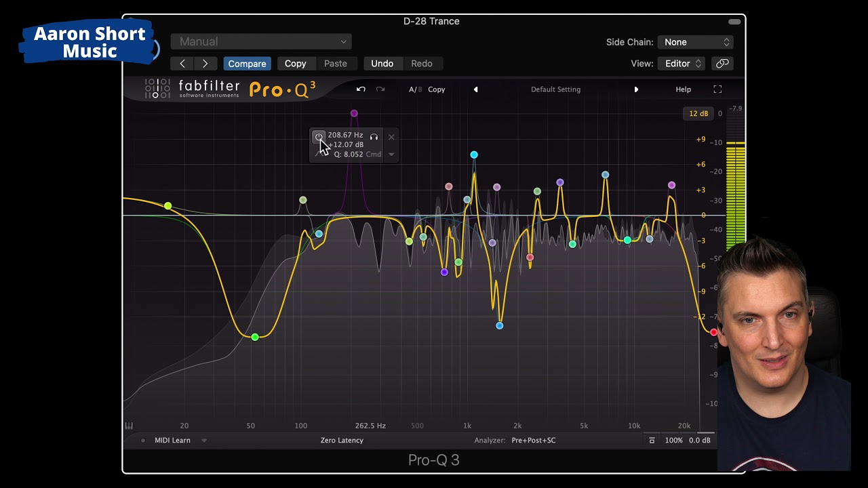868x488 pixels.
Task: Select the bright green node at the low-cut dip
Action: tap(255, 337)
